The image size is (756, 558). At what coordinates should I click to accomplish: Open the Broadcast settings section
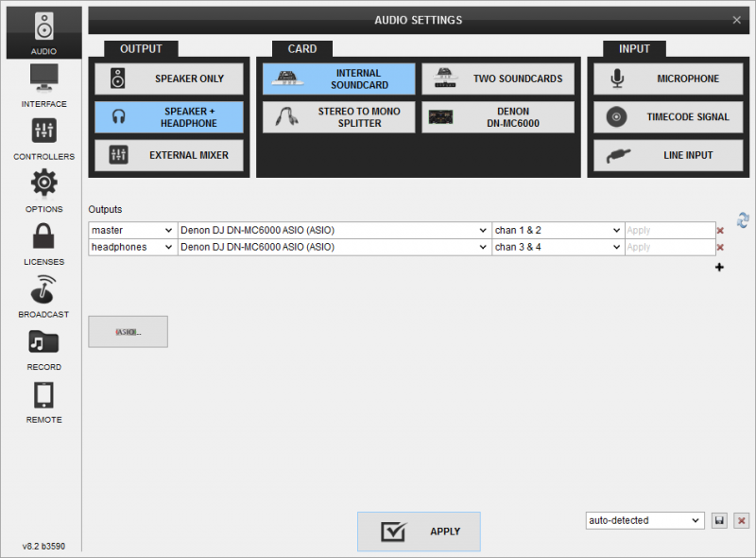click(43, 296)
